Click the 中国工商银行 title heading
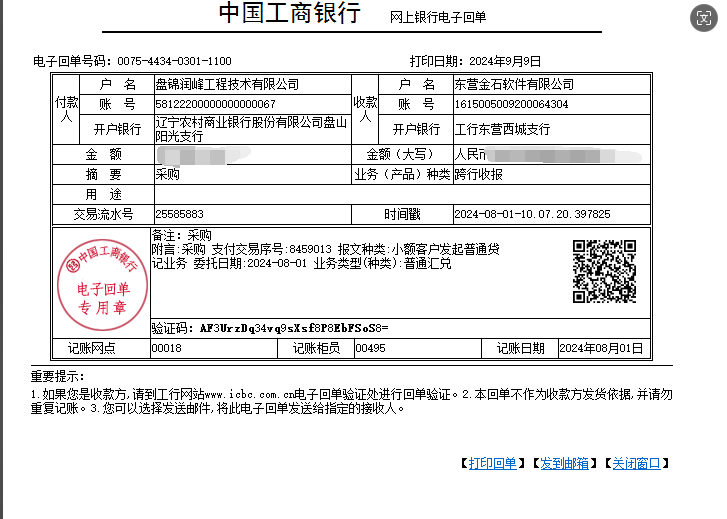This screenshot has height=519, width=727. (x=290, y=13)
